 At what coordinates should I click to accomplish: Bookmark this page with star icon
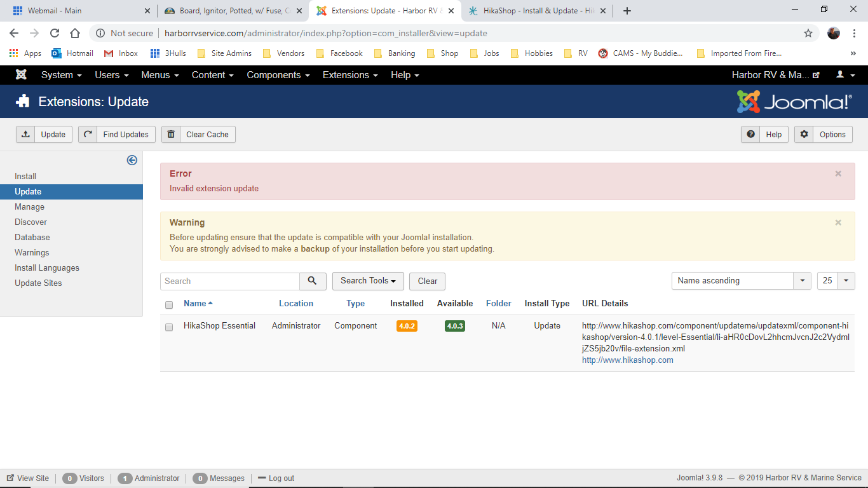(x=808, y=33)
